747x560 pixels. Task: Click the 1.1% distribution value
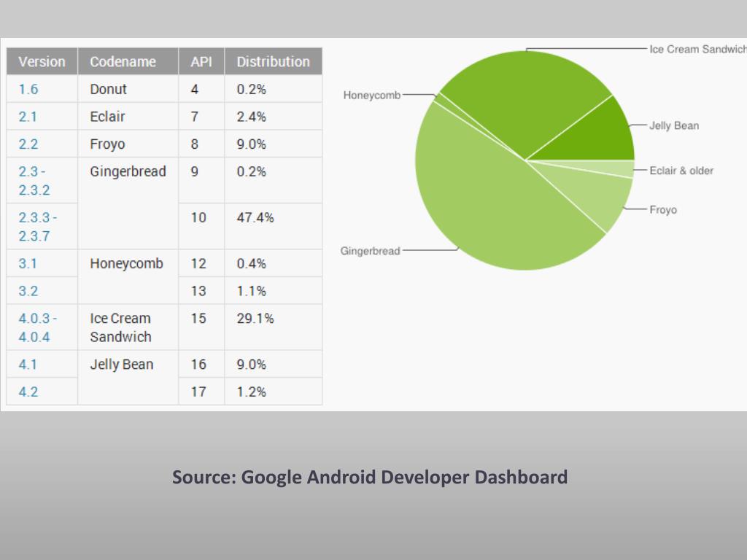click(252, 291)
